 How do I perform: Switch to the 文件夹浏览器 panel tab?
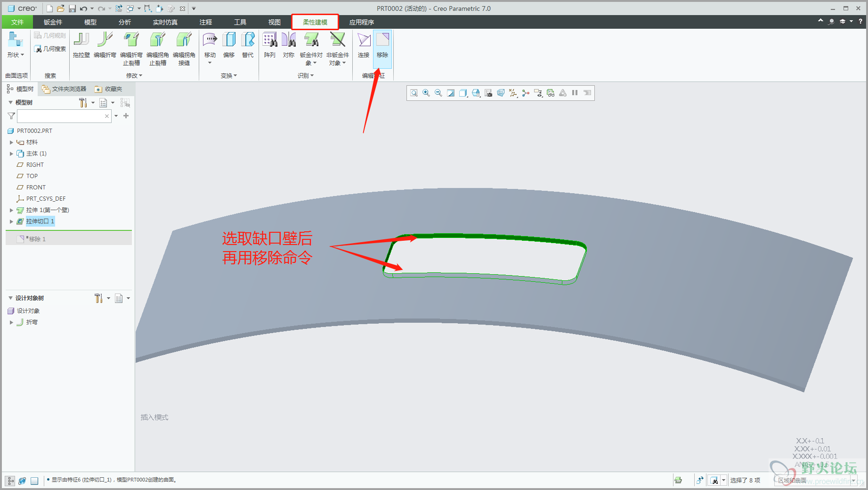[64, 89]
